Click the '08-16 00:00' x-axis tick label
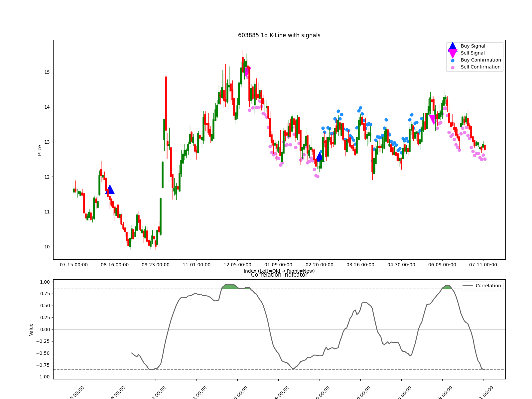Screen dimensions: 532x399 115,265
